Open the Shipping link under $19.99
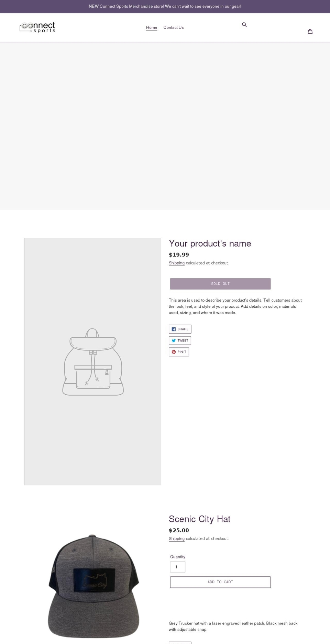 [x=176, y=263]
